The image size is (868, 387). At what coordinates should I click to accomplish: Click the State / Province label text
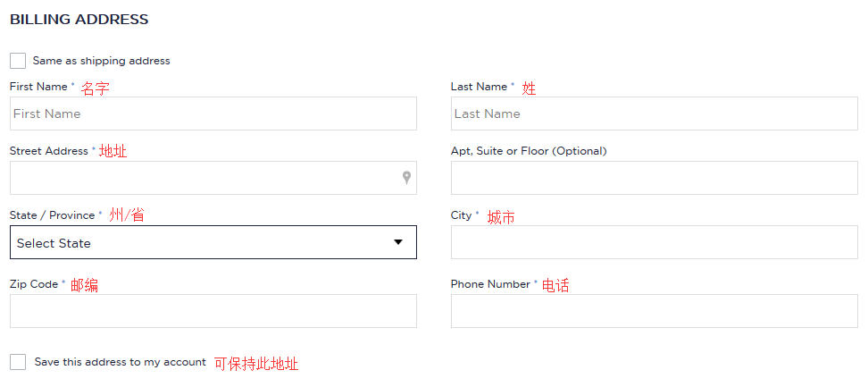52,215
